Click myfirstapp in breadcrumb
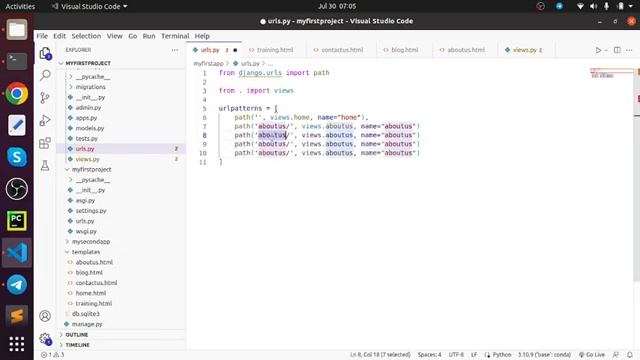Viewport: 640px width, 360px height. (x=208, y=64)
